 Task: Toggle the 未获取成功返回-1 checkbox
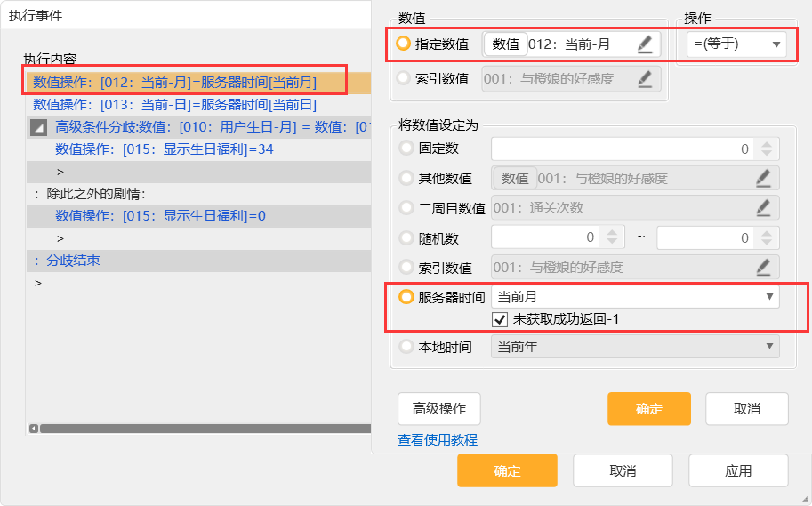pos(500,318)
